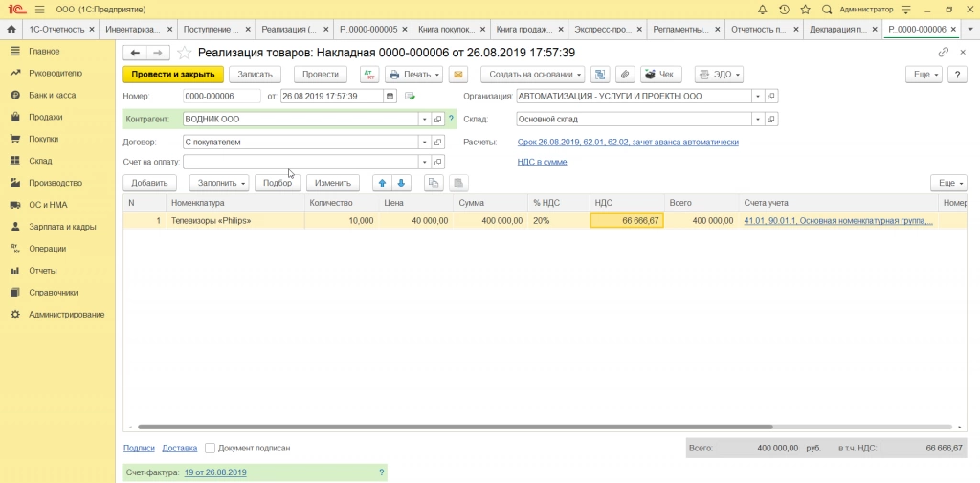Expand Создать на основании dropdown
This screenshot has width=980, height=483.
[x=532, y=75]
